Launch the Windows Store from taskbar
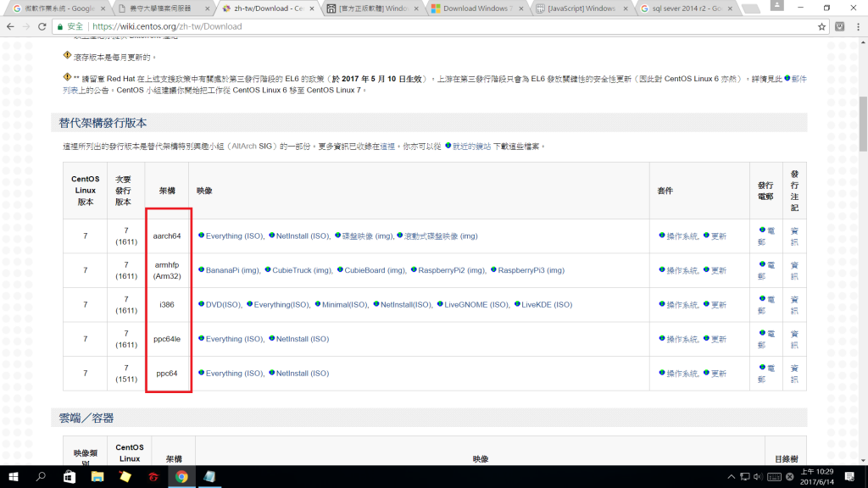 [x=70, y=476]
